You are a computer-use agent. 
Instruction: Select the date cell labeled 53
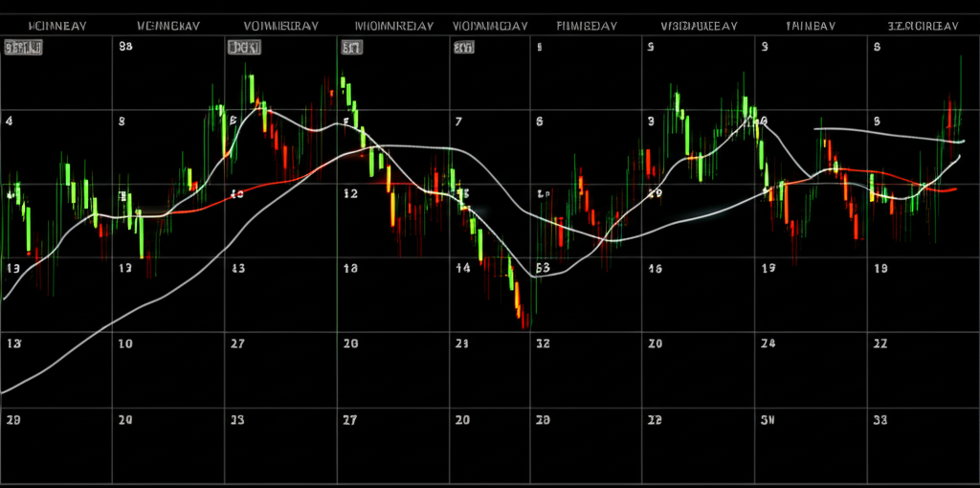pos(542,269)
